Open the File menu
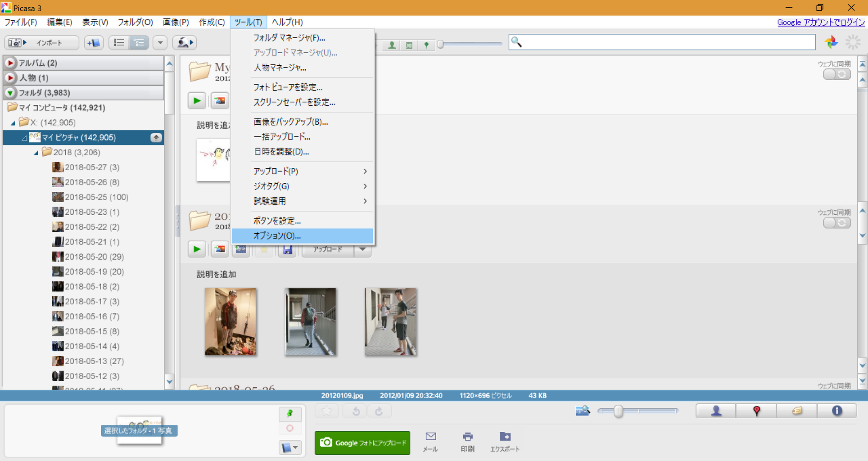The height and width of the screenshot is (461, 868). coord(21,22)
